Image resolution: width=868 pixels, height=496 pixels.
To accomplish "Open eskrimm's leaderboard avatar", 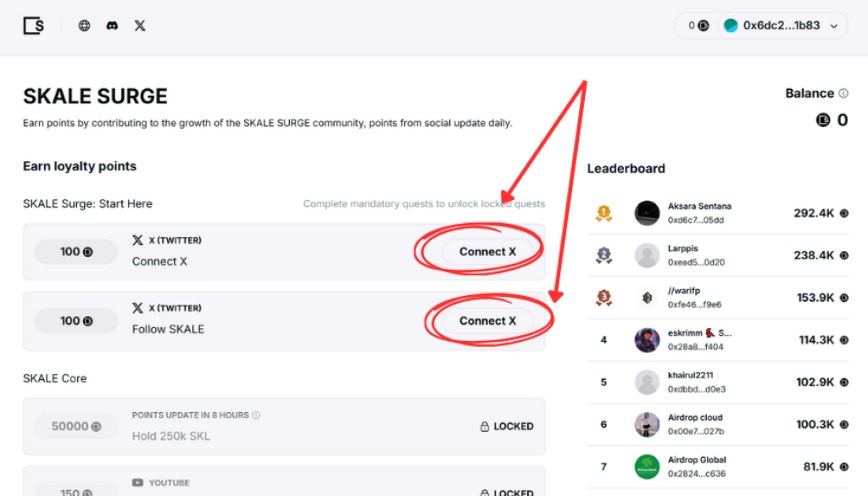I will 648,340.
